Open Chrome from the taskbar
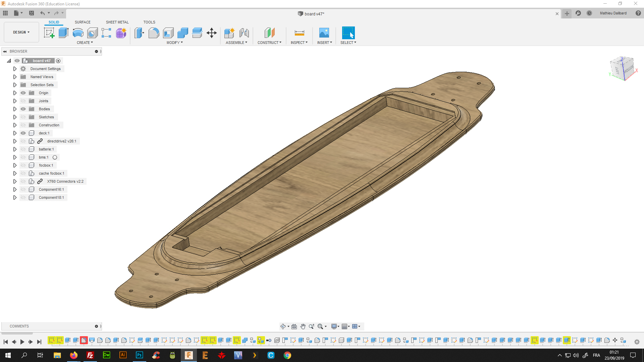 pos(287,355)
